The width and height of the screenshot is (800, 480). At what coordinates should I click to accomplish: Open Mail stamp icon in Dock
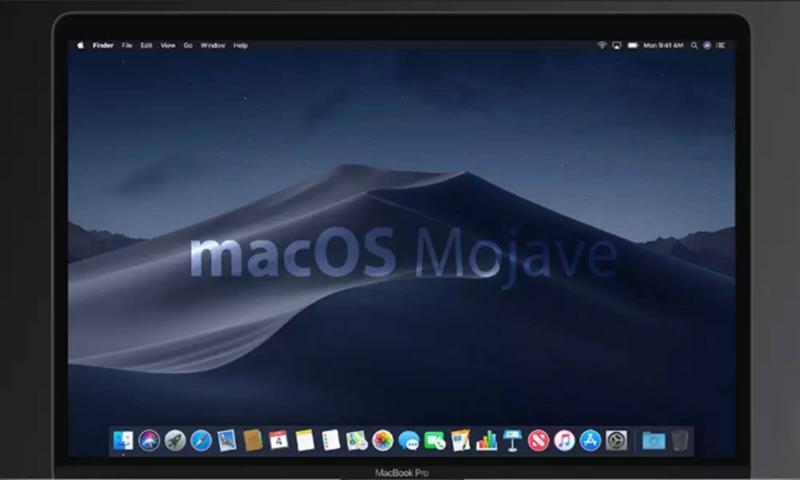coord(227,441)
